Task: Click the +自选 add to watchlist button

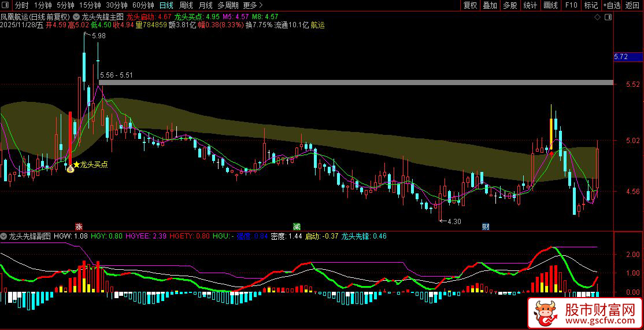Action: click(x=612, y=5)
